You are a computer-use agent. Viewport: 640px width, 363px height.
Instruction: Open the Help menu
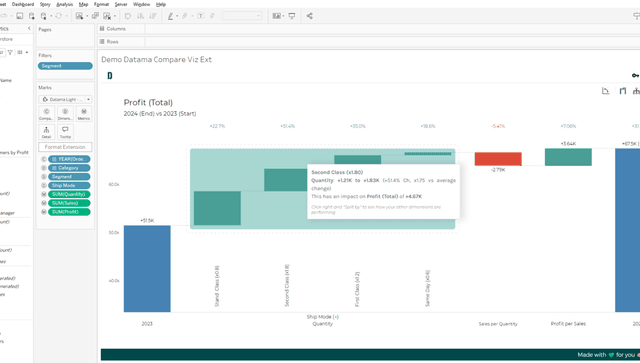pos(161,4)
